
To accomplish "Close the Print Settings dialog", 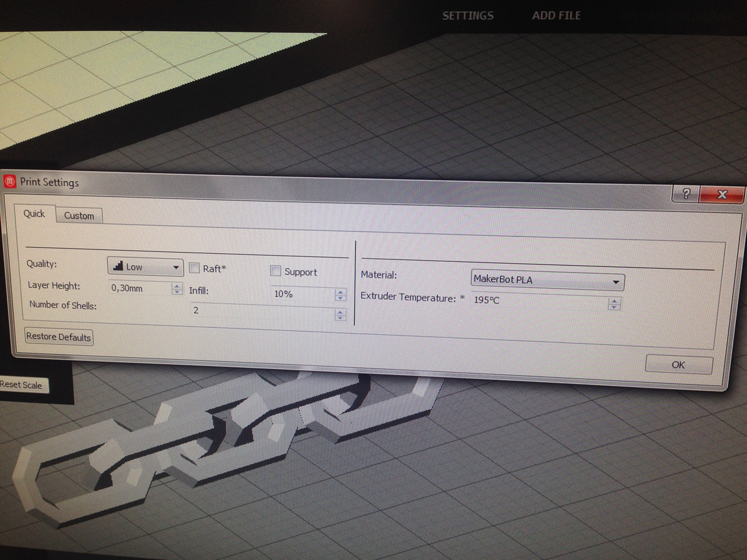I will click(721, 195).
